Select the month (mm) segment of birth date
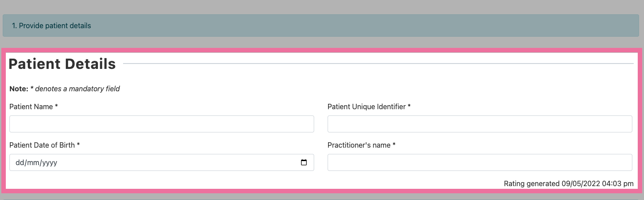Screen dimensions: 644x200 [33, 163]
